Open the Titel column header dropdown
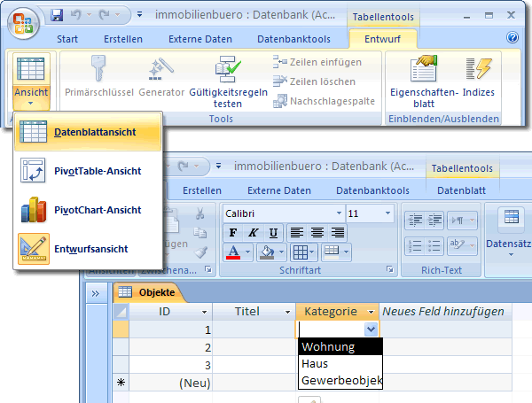Screen dimensions: 532x403 [x=287, y=312]
